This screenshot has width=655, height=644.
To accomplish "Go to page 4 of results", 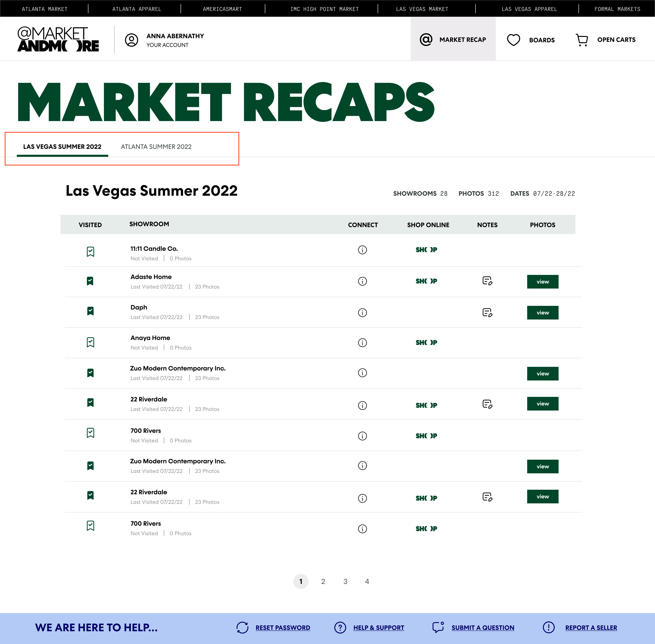I will (367, 581).
